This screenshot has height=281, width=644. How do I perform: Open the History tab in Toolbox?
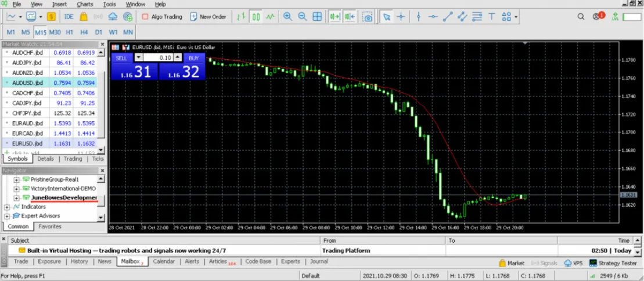click(x=80, y=261)
